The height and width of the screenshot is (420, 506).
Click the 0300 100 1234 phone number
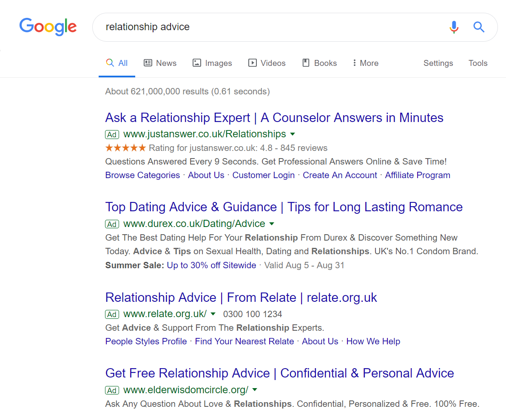click(253, 314)
